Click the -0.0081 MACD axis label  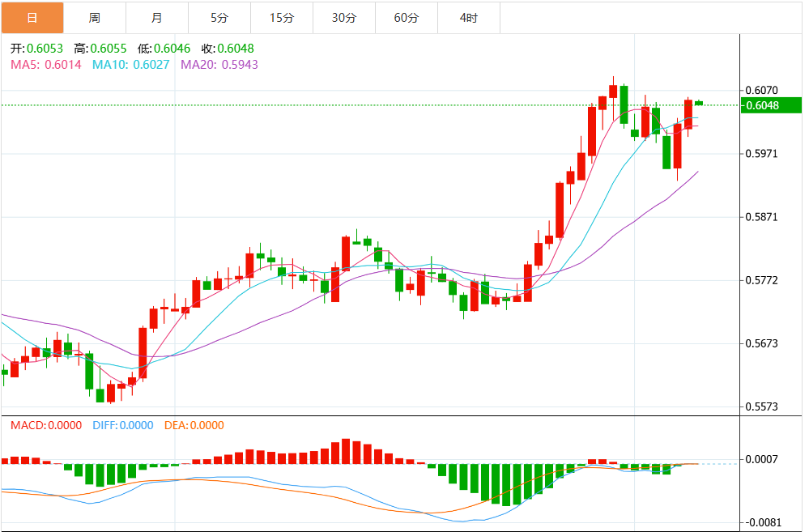(762, 522)
